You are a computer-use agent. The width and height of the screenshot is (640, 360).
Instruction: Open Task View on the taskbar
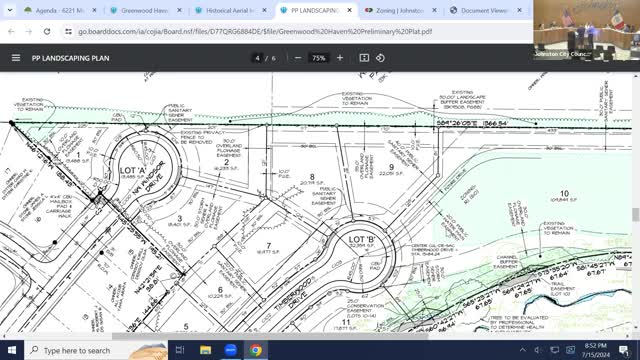[180, 350]
